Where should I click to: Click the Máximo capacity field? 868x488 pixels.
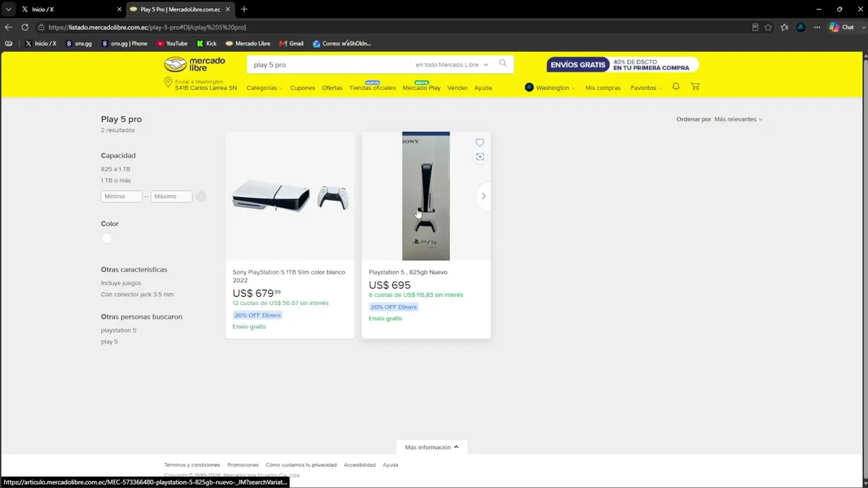(x=172, y=197)
